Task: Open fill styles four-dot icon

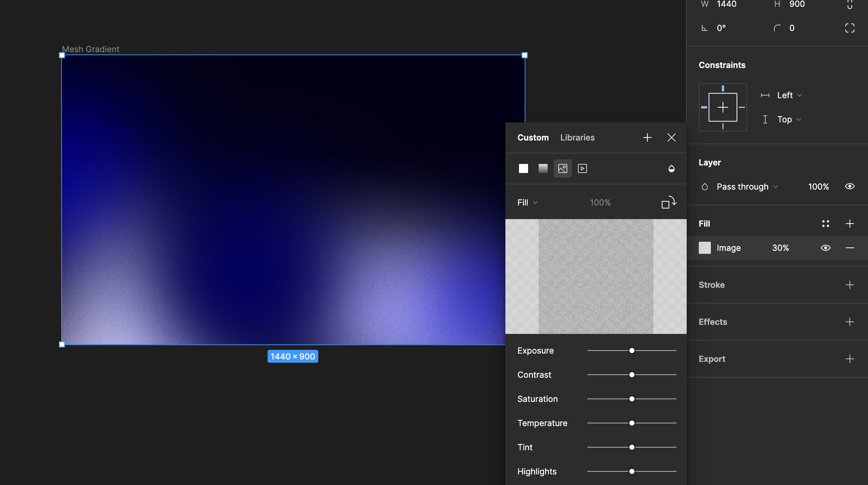Action: (x=825, y=224)
